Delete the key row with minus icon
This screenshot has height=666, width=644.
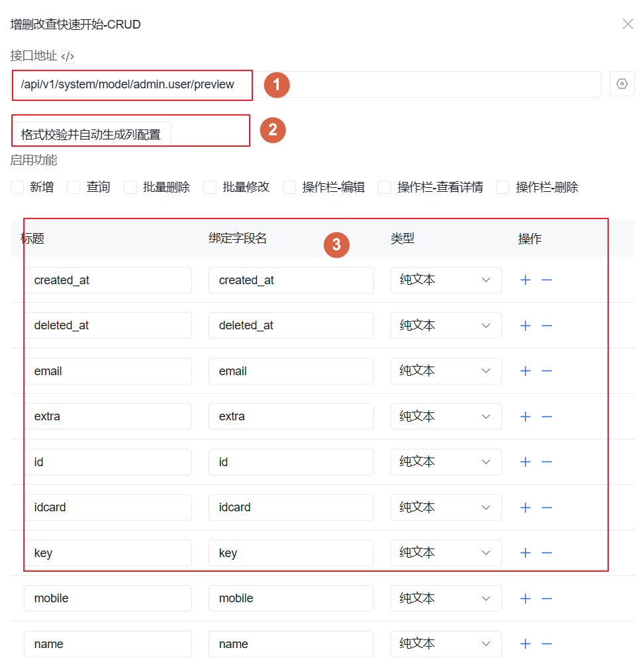tap(546, 553)
